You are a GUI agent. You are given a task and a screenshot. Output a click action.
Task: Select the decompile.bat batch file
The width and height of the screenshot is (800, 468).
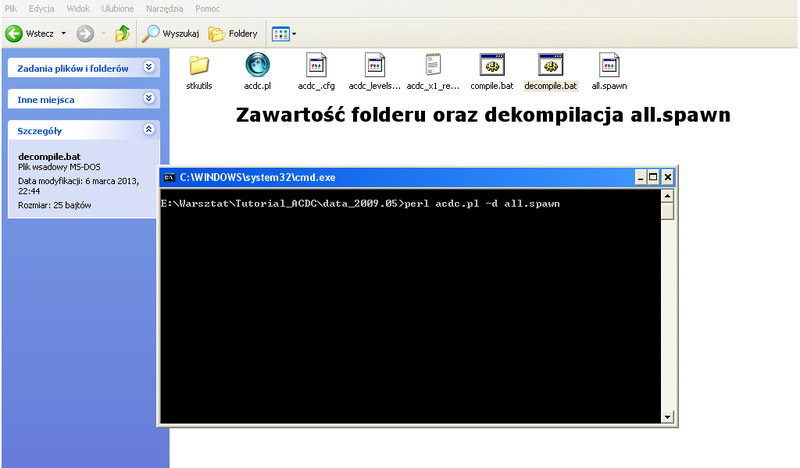point(551,65)
